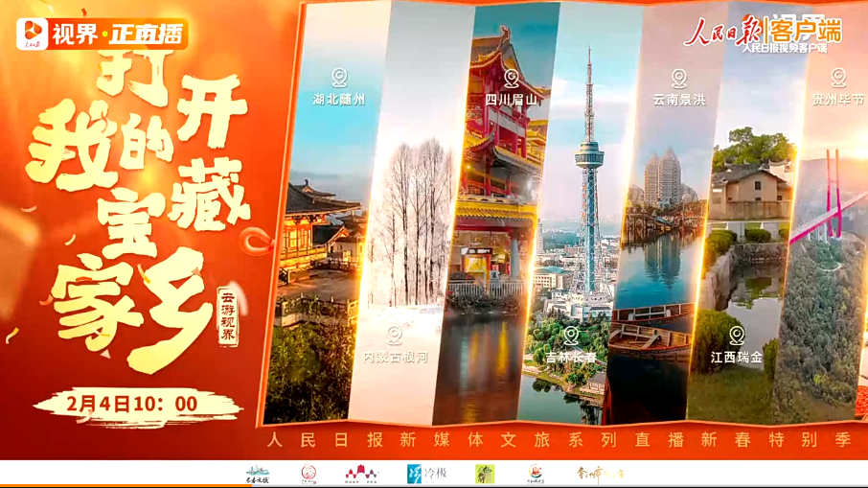868x488 pixels.
Task: Click the location pin above 湖北随州
Action: [339, 78]
